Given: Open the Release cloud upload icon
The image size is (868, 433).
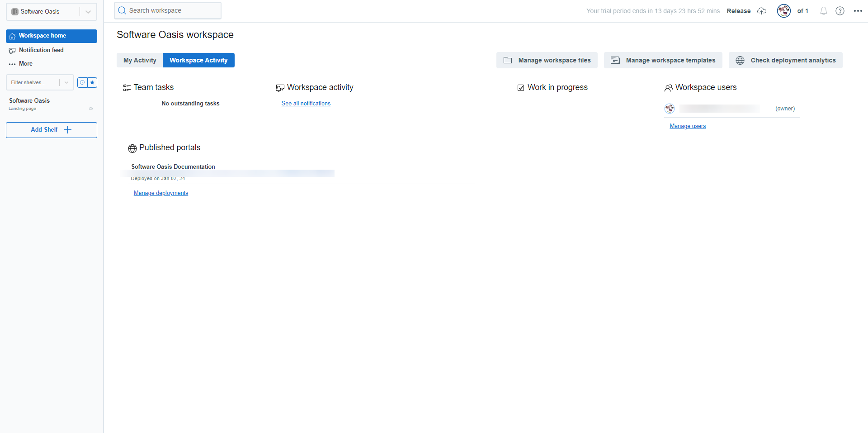Looking at the screenshot, I should pyautogui.click(x=762, y=11).
